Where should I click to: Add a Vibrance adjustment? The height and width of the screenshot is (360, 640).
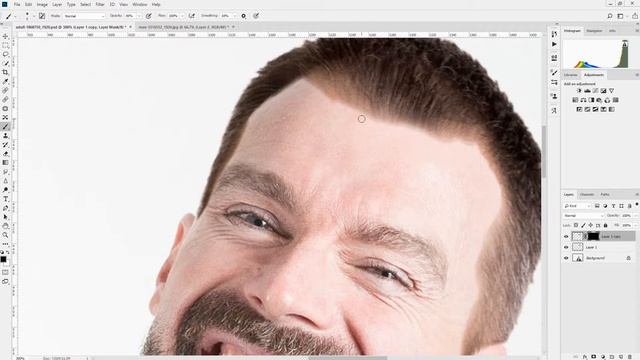coord(611,91)
